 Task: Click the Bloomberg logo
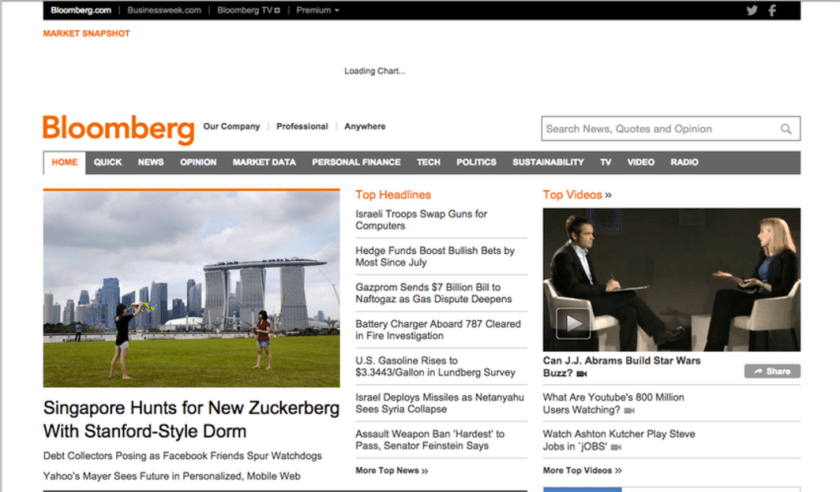point(118,129)
